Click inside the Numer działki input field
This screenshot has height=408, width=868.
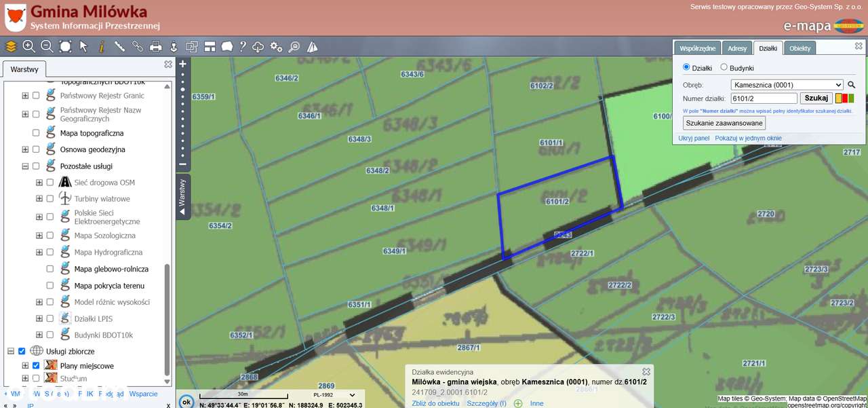[x=764, y=98]
